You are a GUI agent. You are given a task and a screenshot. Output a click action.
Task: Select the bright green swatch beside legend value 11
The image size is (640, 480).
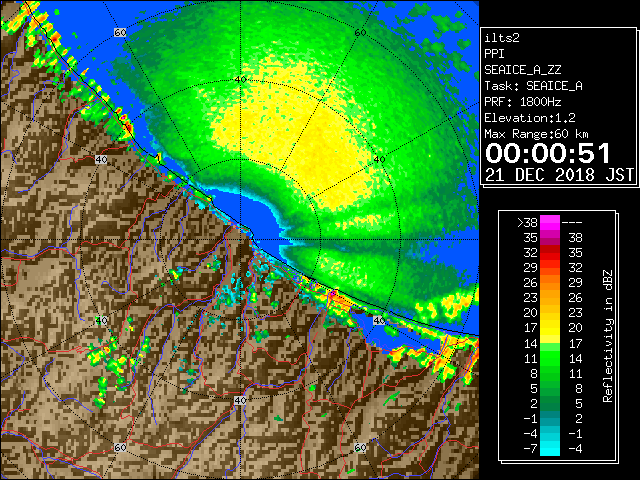pos(550,358)
